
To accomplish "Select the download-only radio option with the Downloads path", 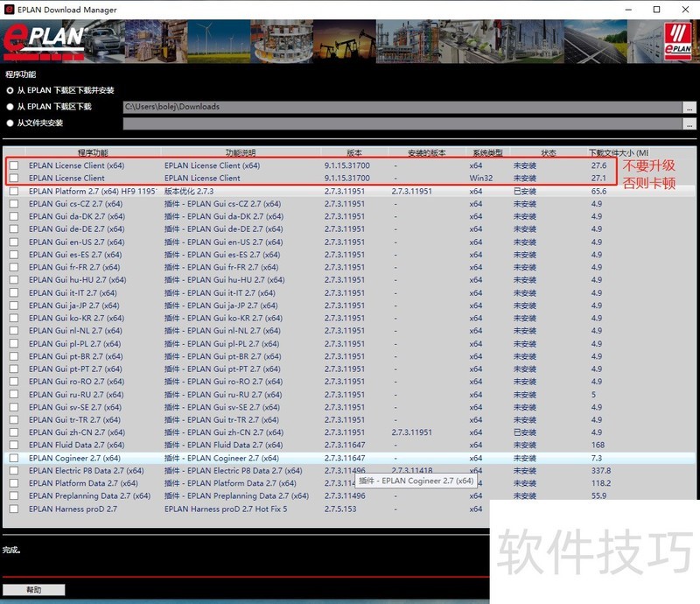I will pos(10,107).
